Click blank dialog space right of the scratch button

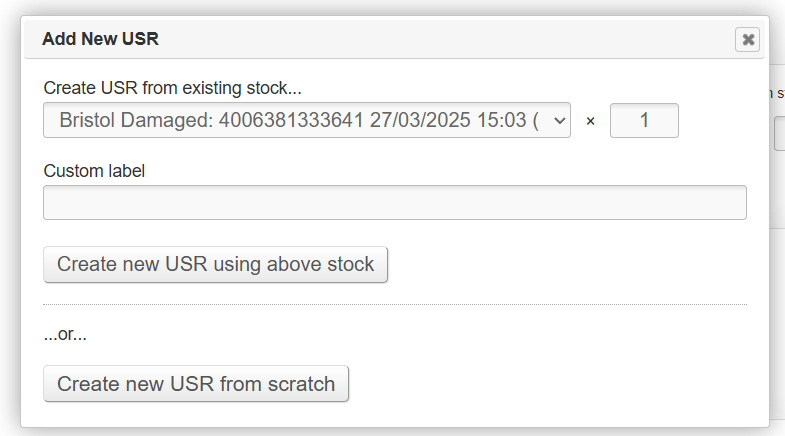[x=550, y=384]
